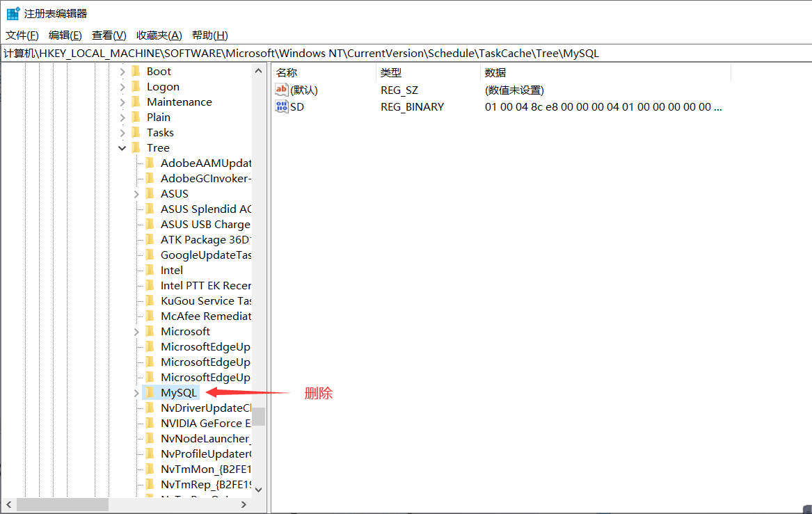Click the Intel PTT EK folder icon

pos(150,285)
